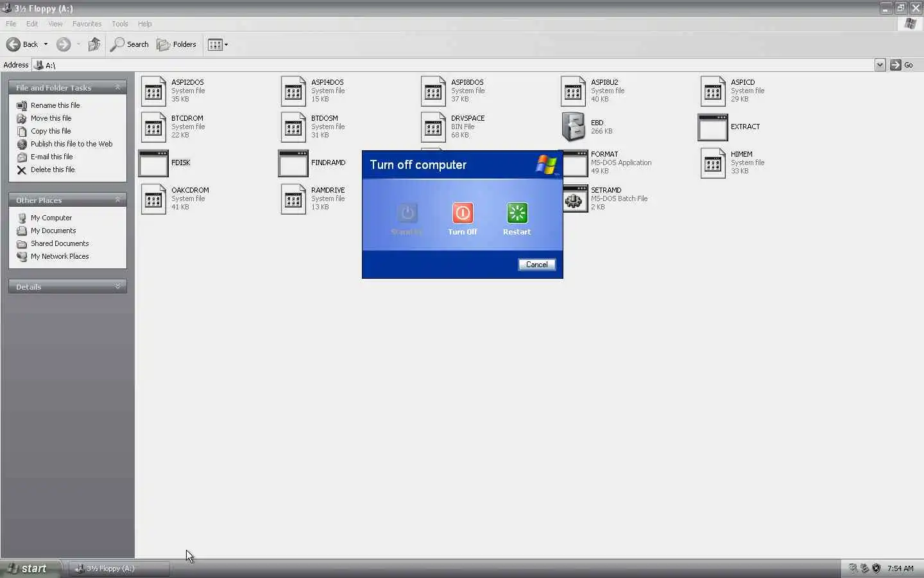Image resolution: width=924 pixels, height=578 pixels.
Task: Select the EXTRACT application icon
Action: click(x=713, y=127)
